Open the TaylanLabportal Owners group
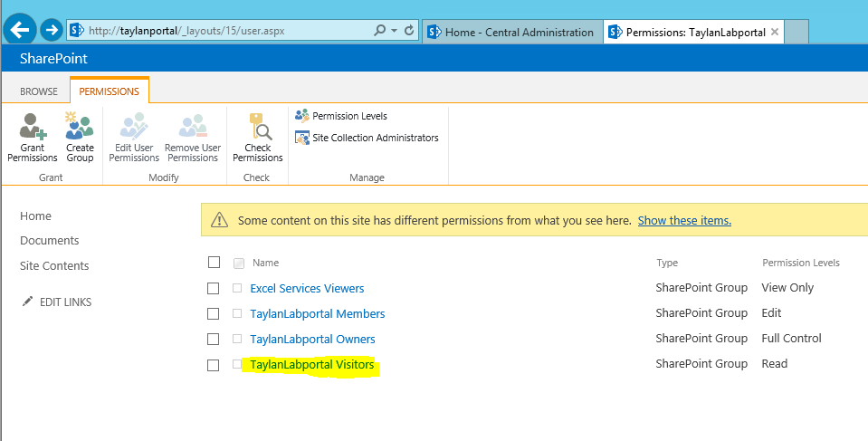 coord(313,339)
